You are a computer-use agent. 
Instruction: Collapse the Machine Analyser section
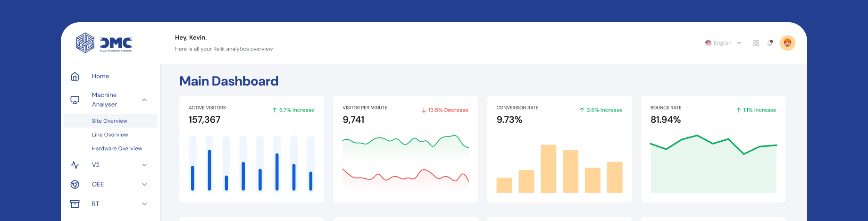point(144,100)
